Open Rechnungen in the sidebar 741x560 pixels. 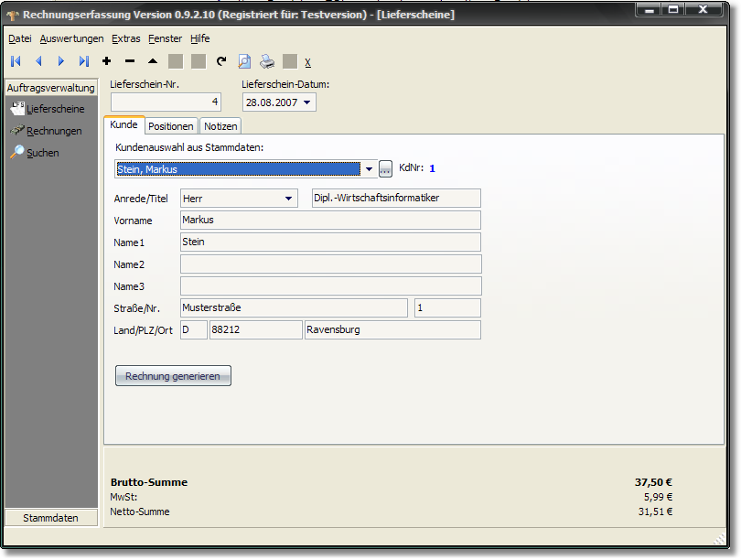(46, 131)
